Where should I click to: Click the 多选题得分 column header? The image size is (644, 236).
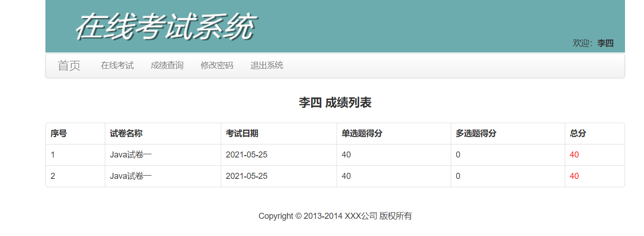[x=476, y=133]
